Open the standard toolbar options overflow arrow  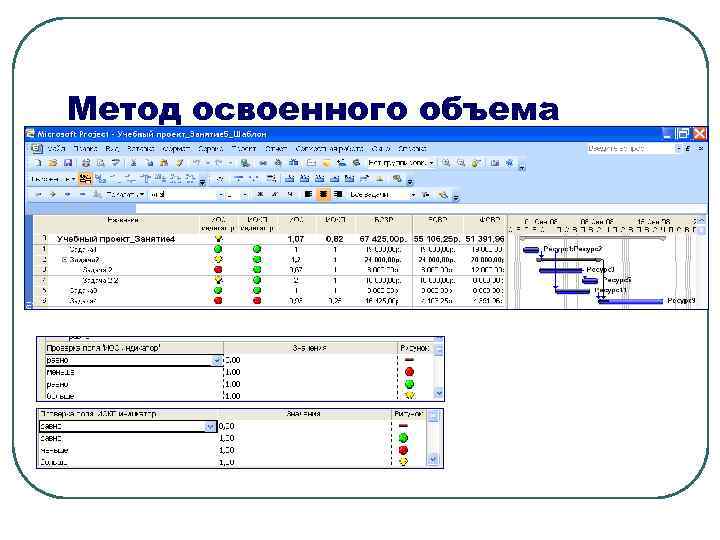(x=522, y=167)
